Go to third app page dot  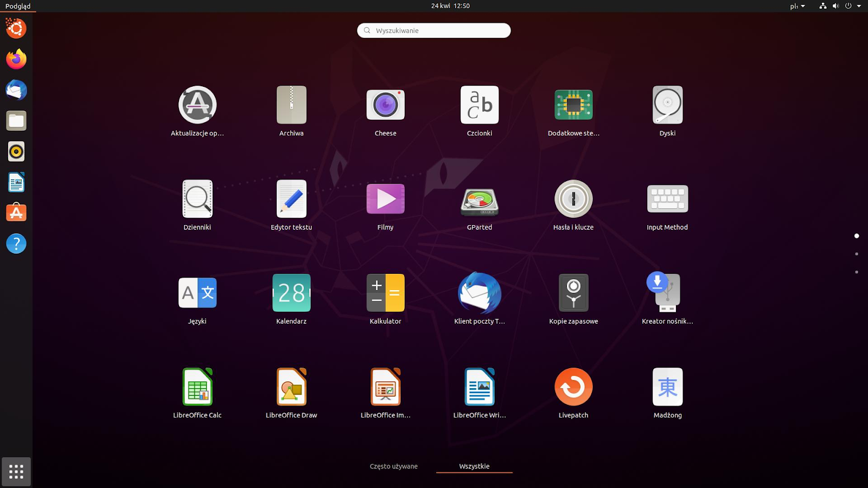(857, 272)
